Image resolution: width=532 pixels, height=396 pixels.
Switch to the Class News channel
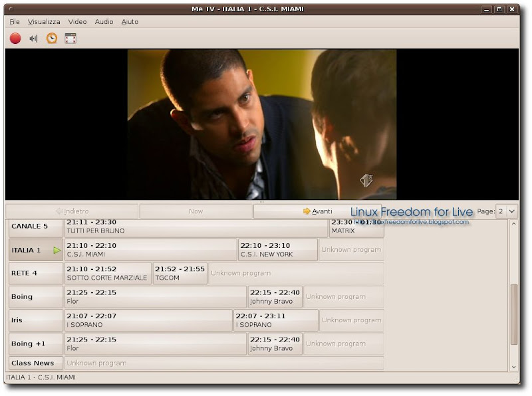click(x=36, y=363)
